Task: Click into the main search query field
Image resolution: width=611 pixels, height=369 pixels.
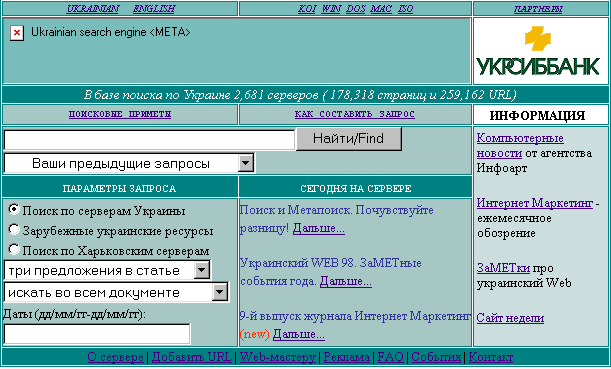Action: (x=149, y=140)
